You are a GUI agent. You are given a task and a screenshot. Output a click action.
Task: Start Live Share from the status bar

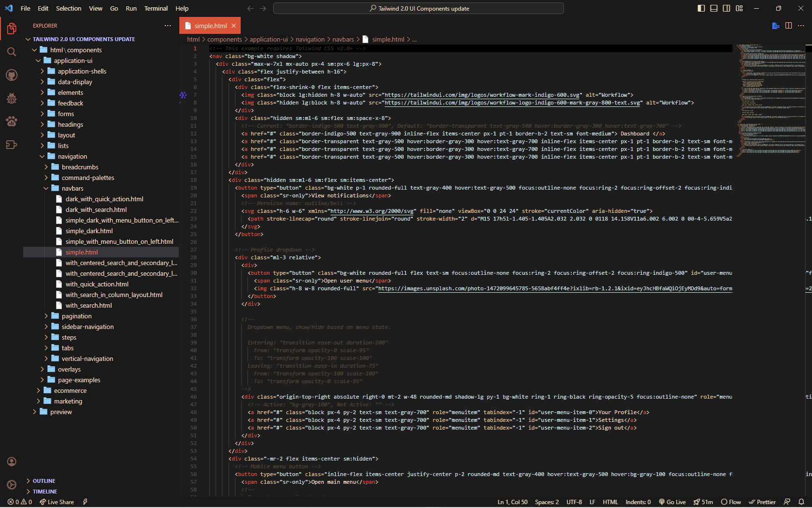click(57, 502)
